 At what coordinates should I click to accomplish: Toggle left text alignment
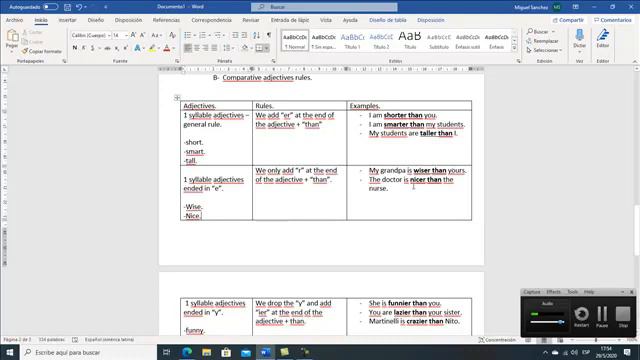click(x=188, y=48)
